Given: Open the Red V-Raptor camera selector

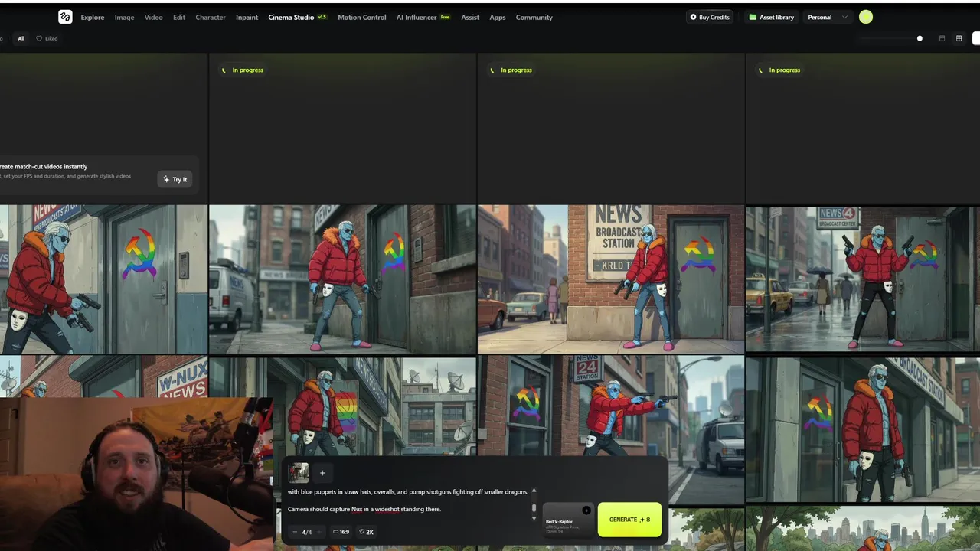Looking at the screenshot, I should [567, 520].
